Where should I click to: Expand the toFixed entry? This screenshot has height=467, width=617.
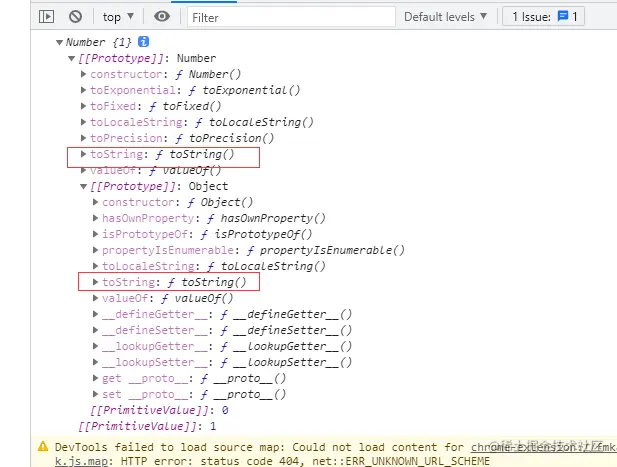[83, 106]
